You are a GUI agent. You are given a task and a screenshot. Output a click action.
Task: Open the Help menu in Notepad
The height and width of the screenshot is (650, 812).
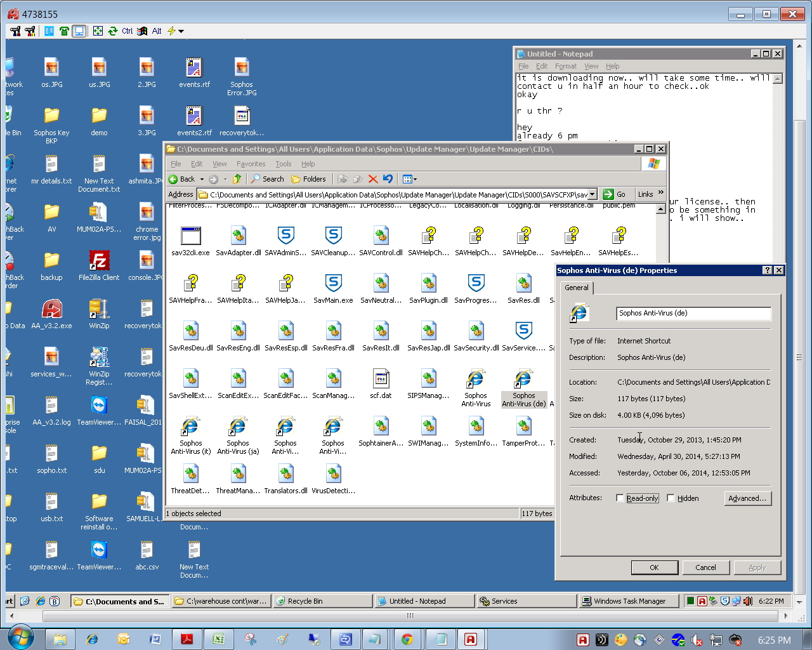612,66
